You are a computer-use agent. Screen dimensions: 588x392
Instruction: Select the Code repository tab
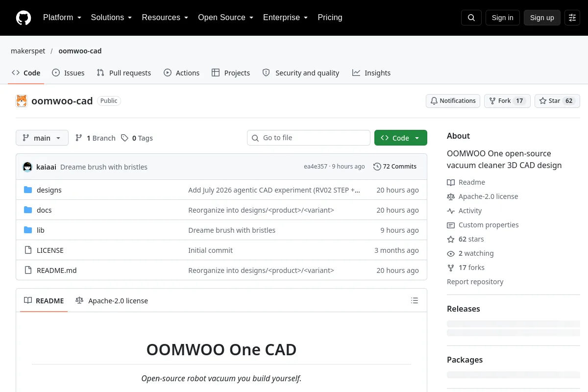26,73
